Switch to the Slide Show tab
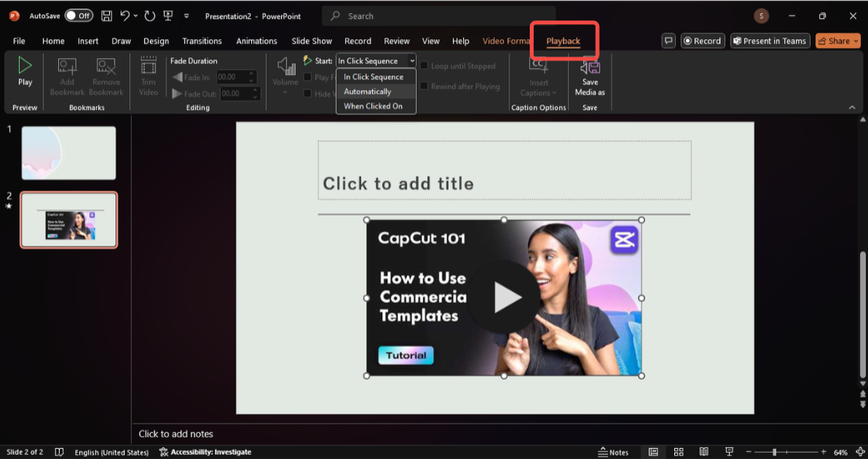Screen dimensions: 868x459 click(x=312, y=41)
